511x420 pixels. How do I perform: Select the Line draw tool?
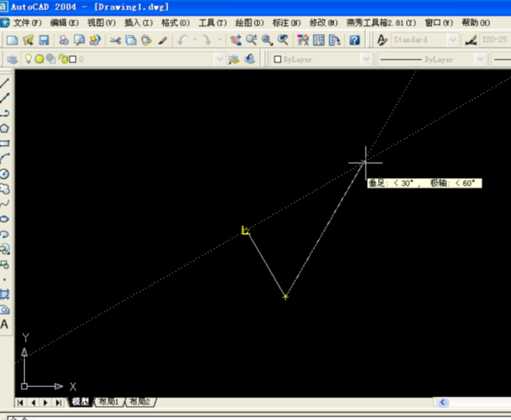tap(5, 83)
